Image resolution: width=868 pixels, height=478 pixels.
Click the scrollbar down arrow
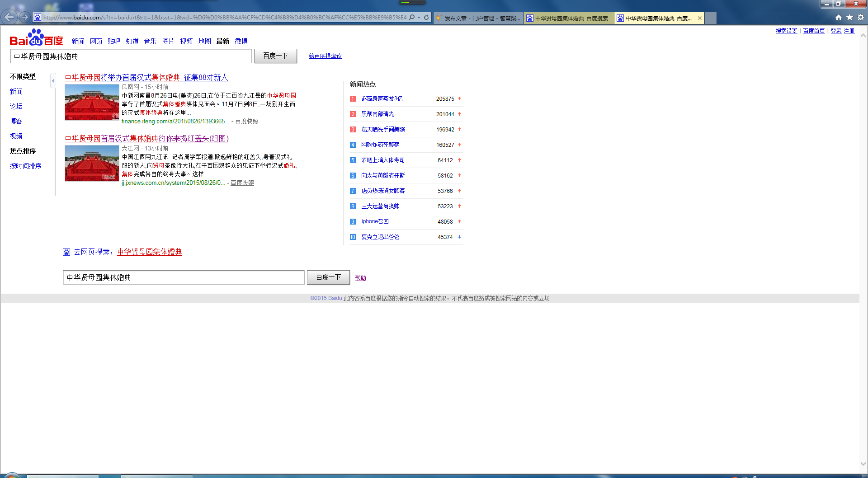coord(863,464)
